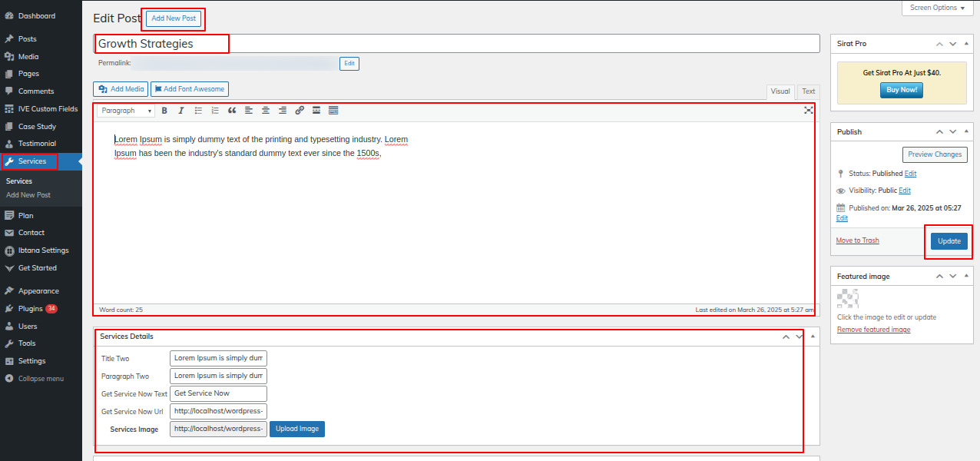The height and width of the screenshot is (461, 980).
Task: Click the Move to Trash link
Action: 857,240
